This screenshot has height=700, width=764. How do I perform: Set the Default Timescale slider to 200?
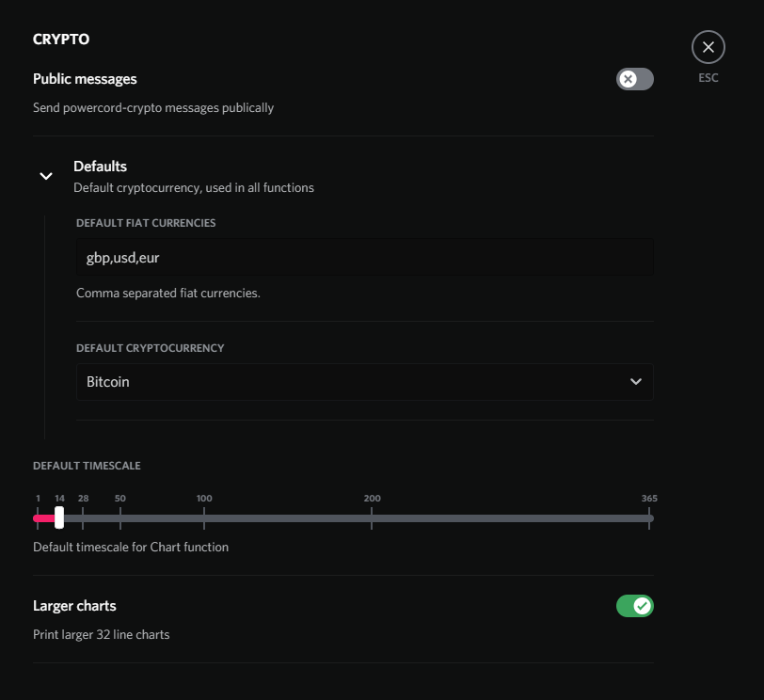[x=372, y=517]
